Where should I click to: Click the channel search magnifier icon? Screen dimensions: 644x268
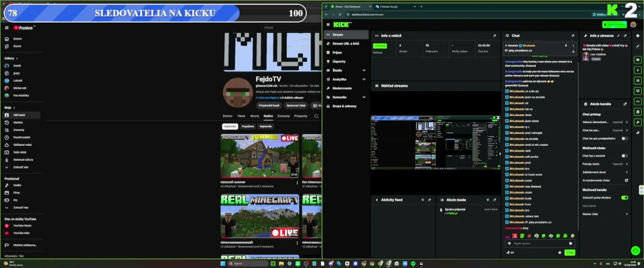316,116
